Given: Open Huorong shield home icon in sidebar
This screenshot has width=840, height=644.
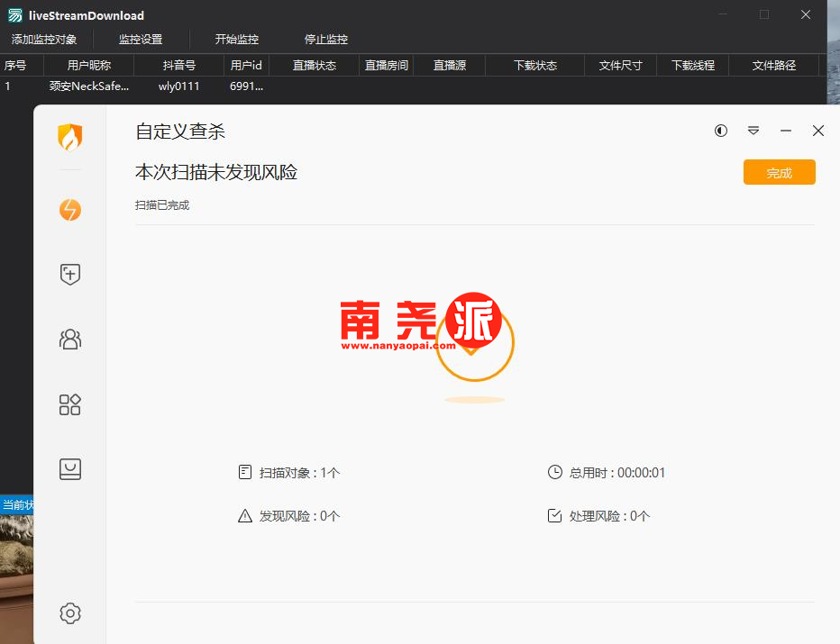Looking at the screenshot, I should pyautogui.click(x=70, y=137).
